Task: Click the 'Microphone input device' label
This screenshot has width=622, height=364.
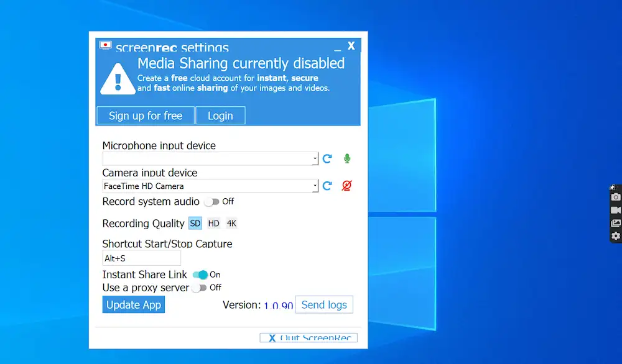Action: 159,145
